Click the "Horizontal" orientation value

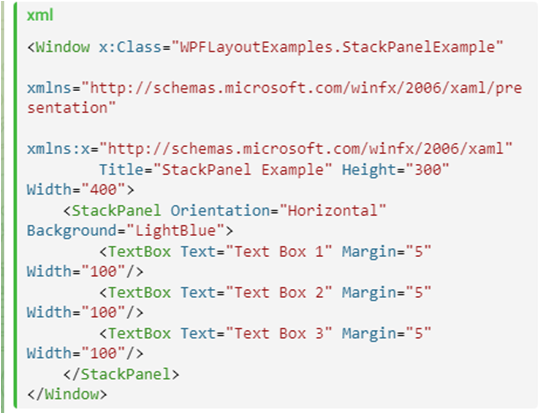pyautogui.click(x=333, y=211)
